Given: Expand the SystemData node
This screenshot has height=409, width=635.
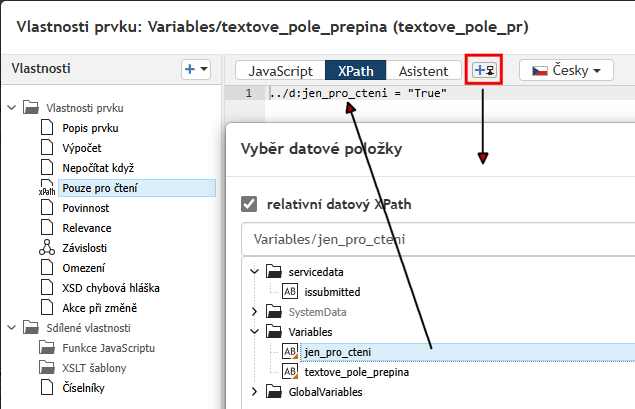Looking at the screenshot, I should click(x=254, y=311).
